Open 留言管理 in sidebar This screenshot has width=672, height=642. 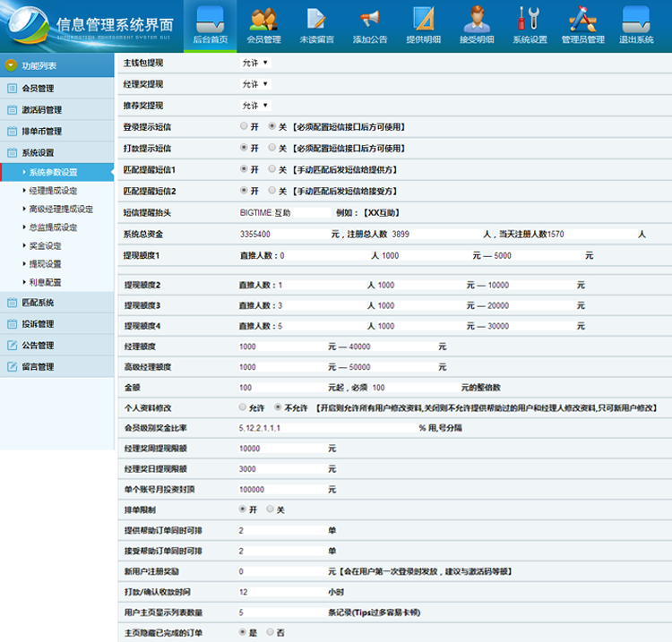(57, 366)
